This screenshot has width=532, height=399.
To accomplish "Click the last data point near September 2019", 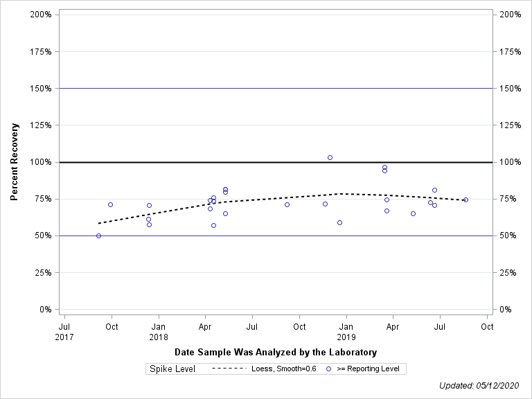I will click(x=465, y=199).
